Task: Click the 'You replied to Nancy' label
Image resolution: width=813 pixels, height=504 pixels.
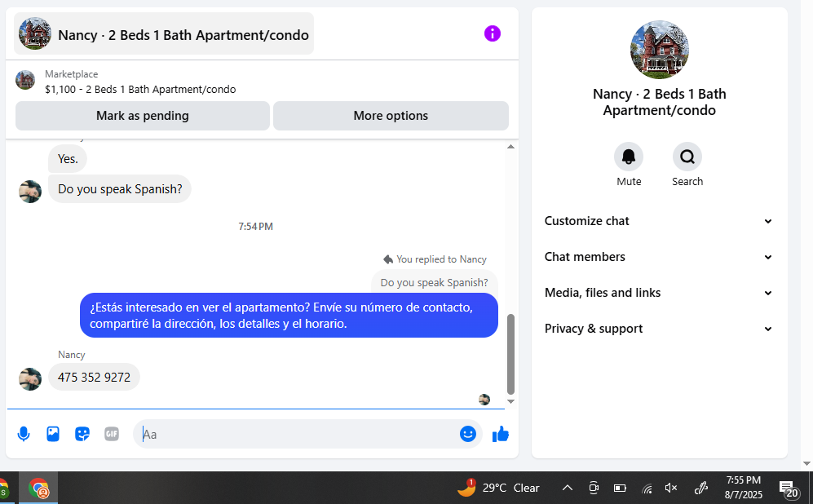Action: 441,259
